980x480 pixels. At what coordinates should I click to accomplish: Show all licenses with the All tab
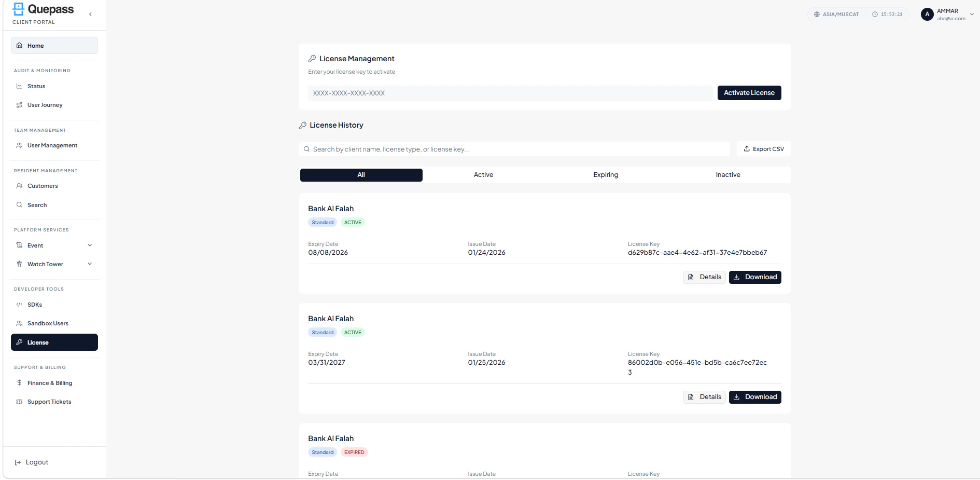361,175
